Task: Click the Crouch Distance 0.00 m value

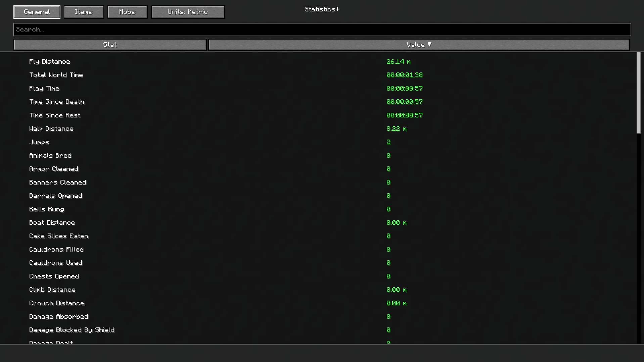Action: (x=396, y=303)
